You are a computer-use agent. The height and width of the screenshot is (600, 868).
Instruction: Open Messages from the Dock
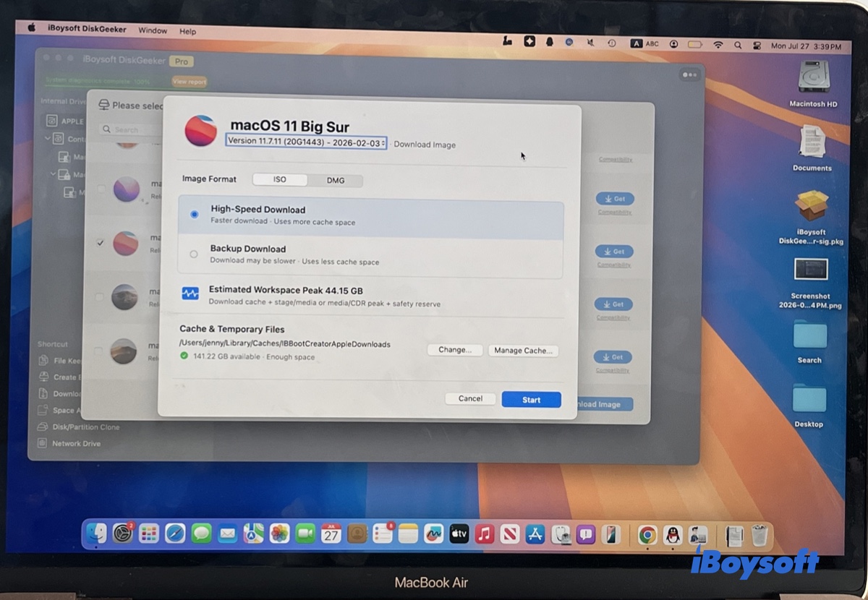pyautogui.click(x=201, y=534)
